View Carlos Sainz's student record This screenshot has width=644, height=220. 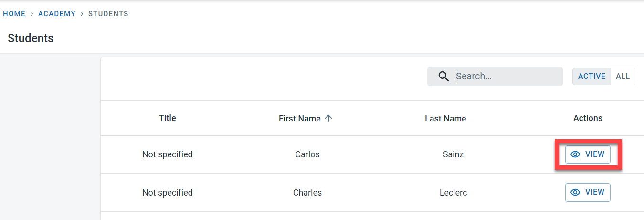tap(588, 154)
